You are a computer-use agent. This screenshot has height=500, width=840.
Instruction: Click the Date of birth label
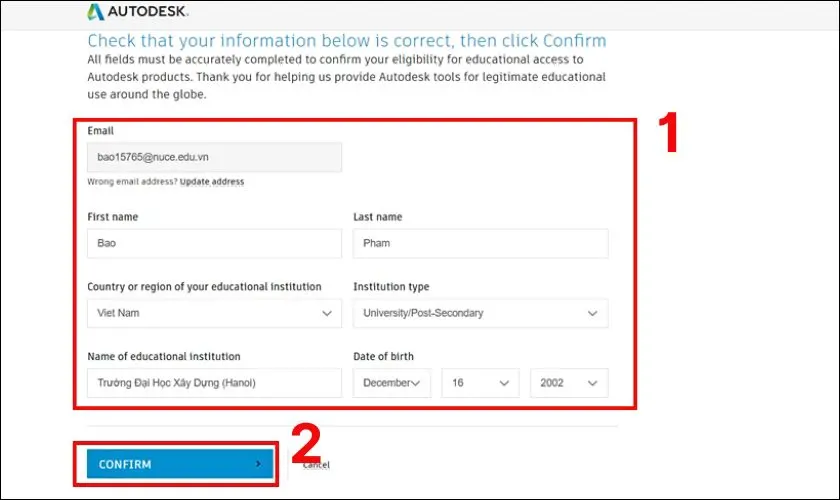click(383, 357)
